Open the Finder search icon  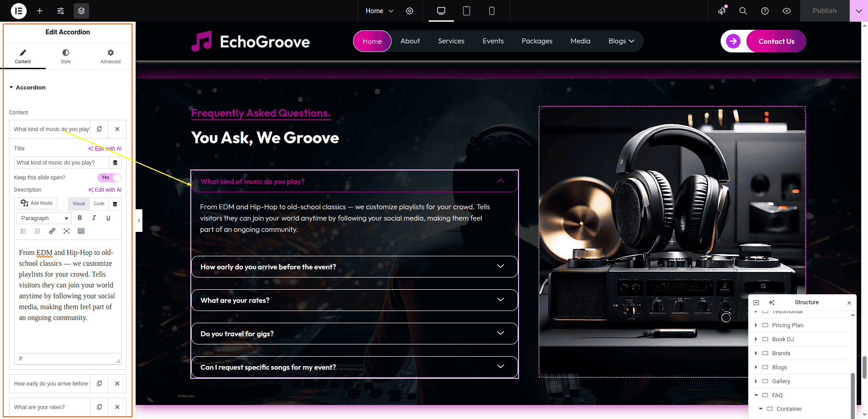(743, 11)
